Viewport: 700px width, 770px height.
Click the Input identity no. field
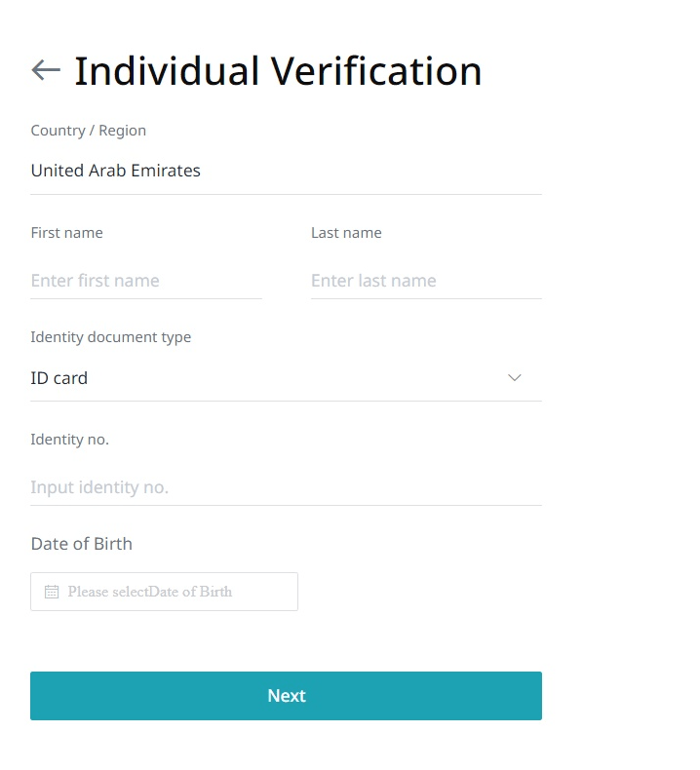286,487
